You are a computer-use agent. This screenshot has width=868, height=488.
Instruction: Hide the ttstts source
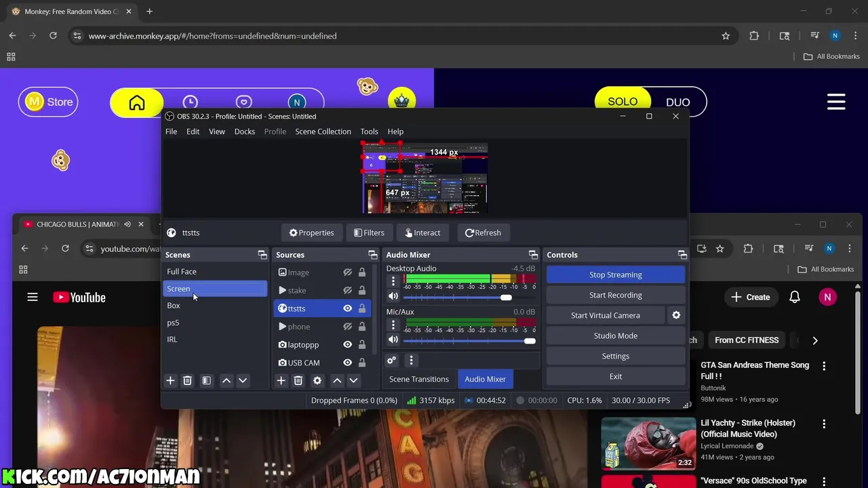pos(347,308)
